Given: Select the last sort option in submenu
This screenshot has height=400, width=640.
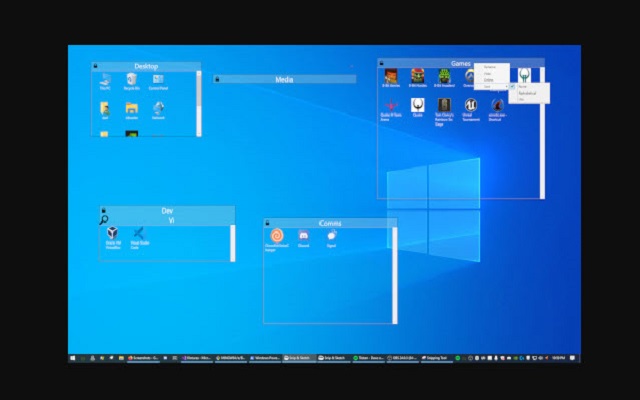Looking at the screenshot, I should [x=529, y=100].
